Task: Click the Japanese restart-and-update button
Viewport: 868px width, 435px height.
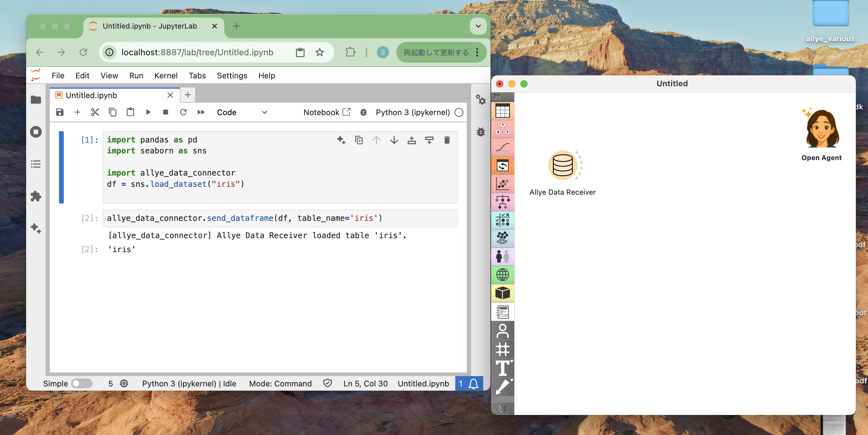Action: [x=436, y=53]
